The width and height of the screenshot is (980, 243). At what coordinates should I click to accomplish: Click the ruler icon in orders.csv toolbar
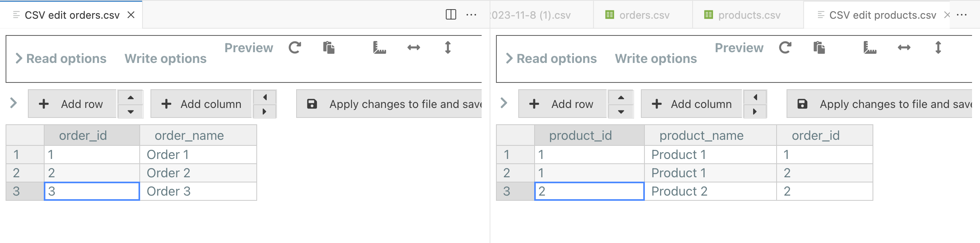pos(379,48)
